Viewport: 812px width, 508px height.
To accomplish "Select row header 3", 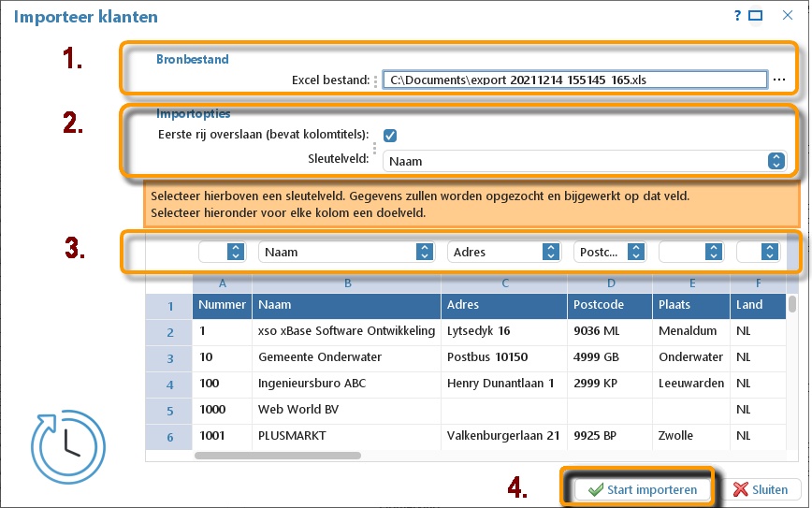I will pos(169,358).
